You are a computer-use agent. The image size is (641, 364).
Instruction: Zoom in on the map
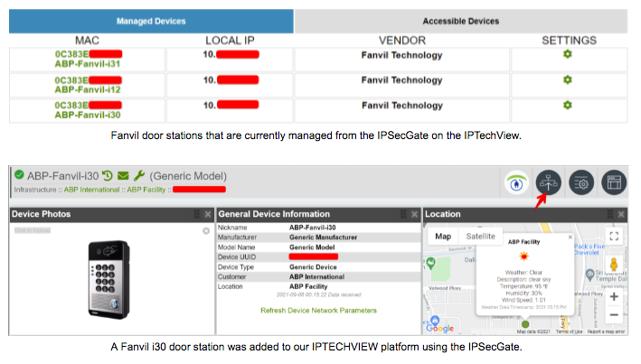point(614,297)
